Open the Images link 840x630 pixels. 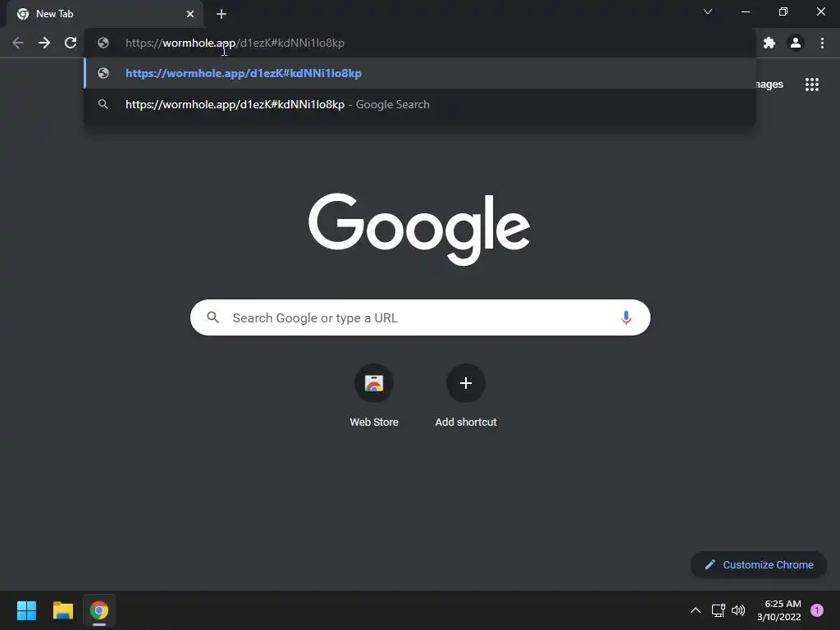click(769, 84)
